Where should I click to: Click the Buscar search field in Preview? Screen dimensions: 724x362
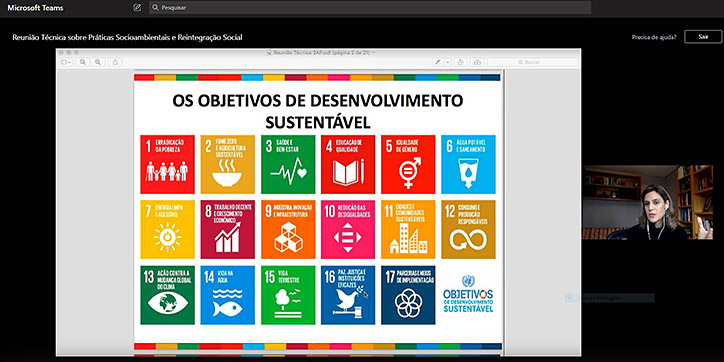[x=533, y=62]
